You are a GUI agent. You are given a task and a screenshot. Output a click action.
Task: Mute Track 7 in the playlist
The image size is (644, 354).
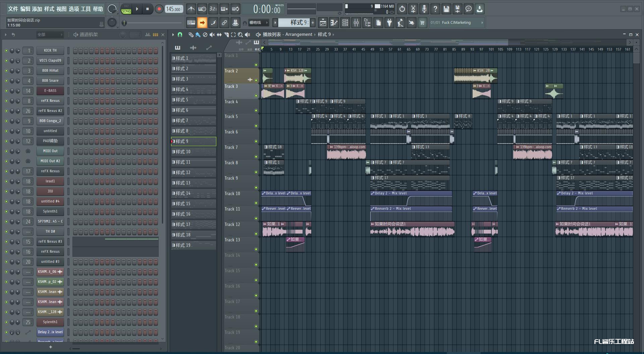coord(256,157)
